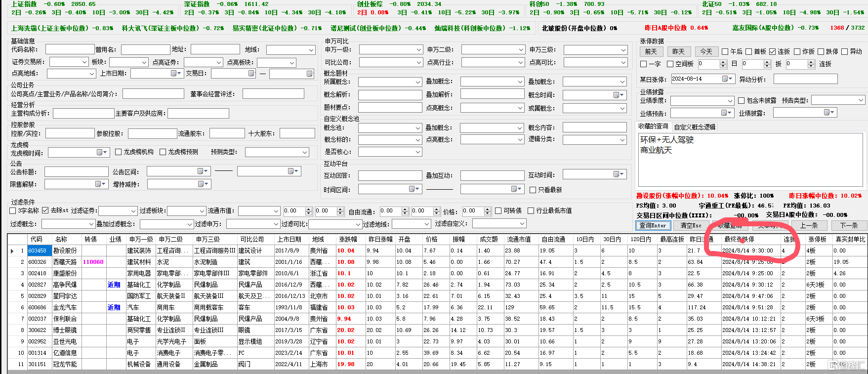Tick the 3字名称 checkbox
Viewport: 868px width, 374px height.
click(x=13, y=210)
